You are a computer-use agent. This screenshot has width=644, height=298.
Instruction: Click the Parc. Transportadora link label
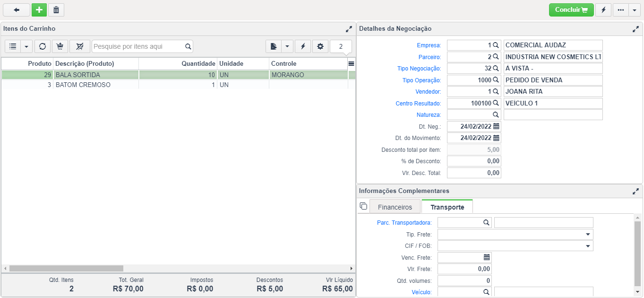[404, 223]
